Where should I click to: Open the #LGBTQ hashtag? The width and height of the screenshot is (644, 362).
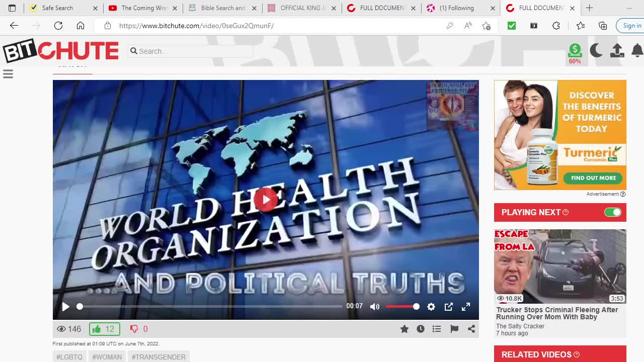(x=69, y=356)
